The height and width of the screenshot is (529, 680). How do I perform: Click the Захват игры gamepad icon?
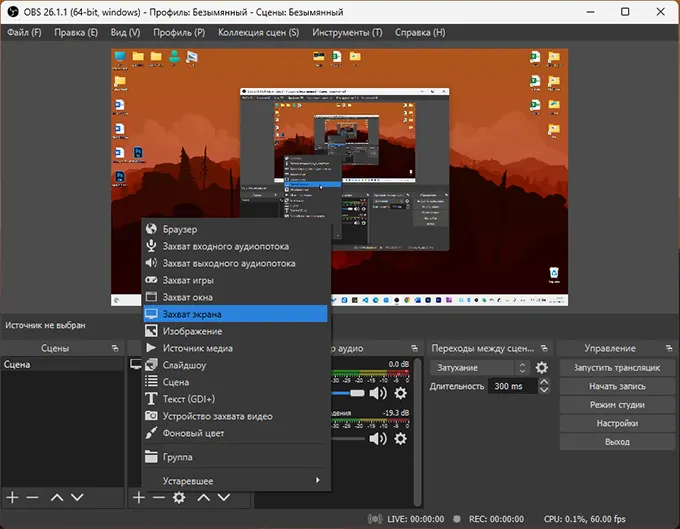click(x=152, y=280)
